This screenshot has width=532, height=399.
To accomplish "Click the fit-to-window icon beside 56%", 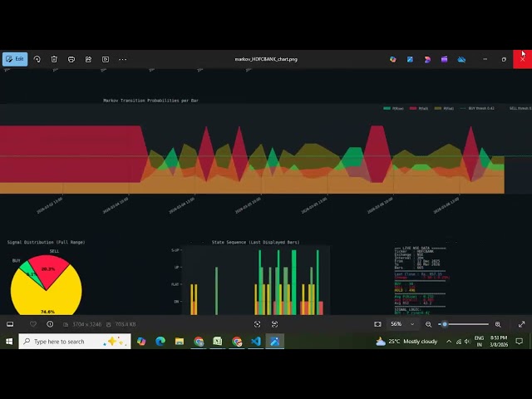I will point(377,324).
